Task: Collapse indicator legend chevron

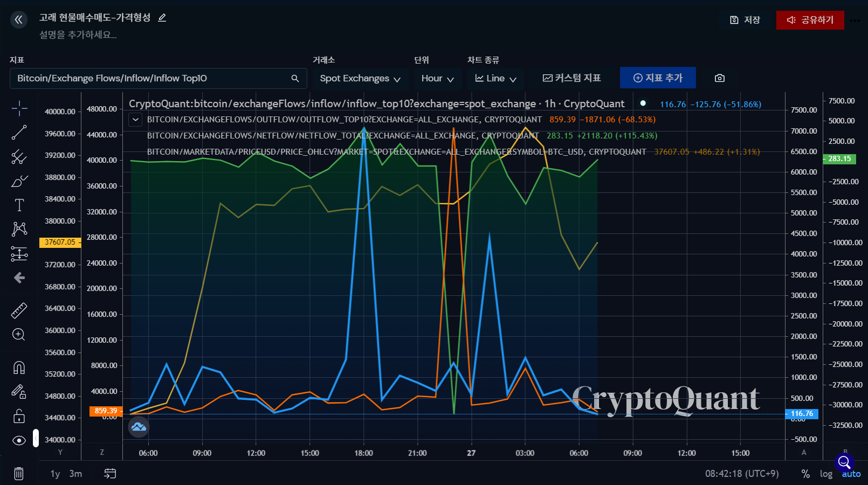Action: coord(135,120)
